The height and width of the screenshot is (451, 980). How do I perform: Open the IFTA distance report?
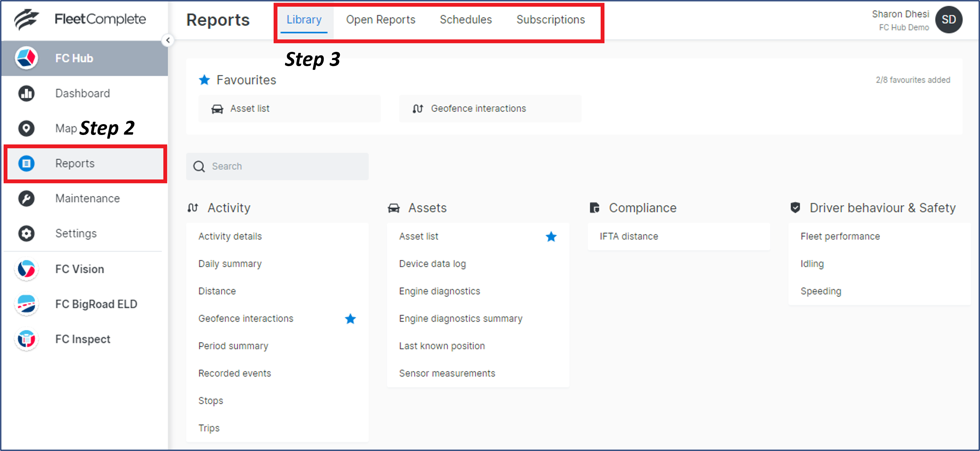coord(629,236)
